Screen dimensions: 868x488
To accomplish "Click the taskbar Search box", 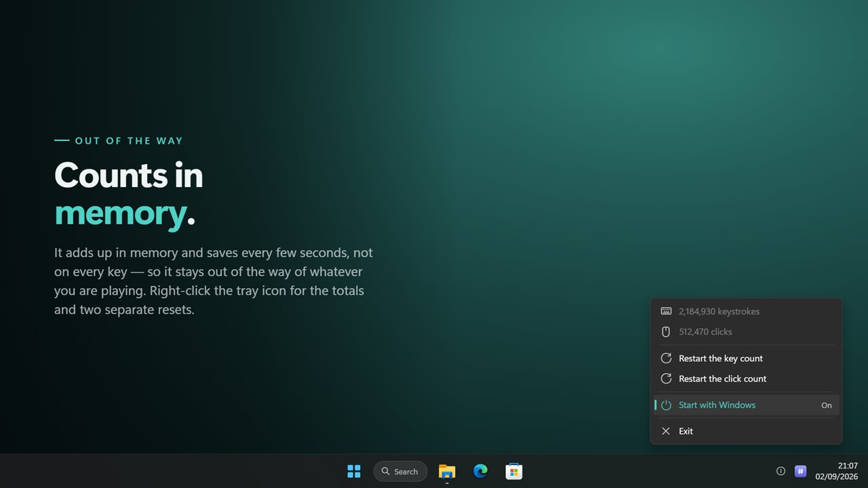I will click(x=400, y=471).
